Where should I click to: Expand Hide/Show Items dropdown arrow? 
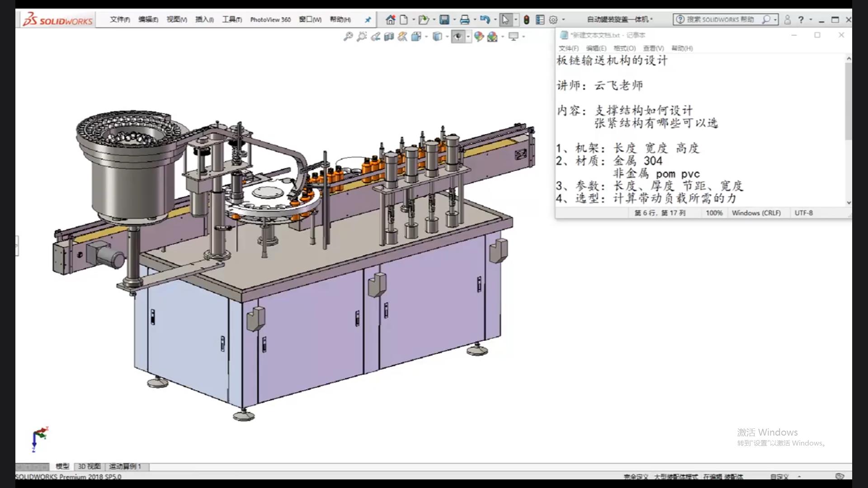(x=468, y=37)
